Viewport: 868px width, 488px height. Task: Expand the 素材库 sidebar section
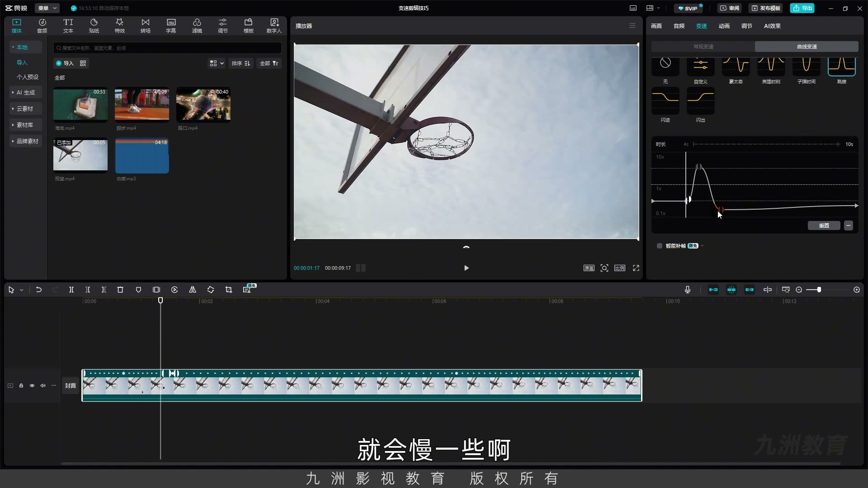tap(25, 125)
